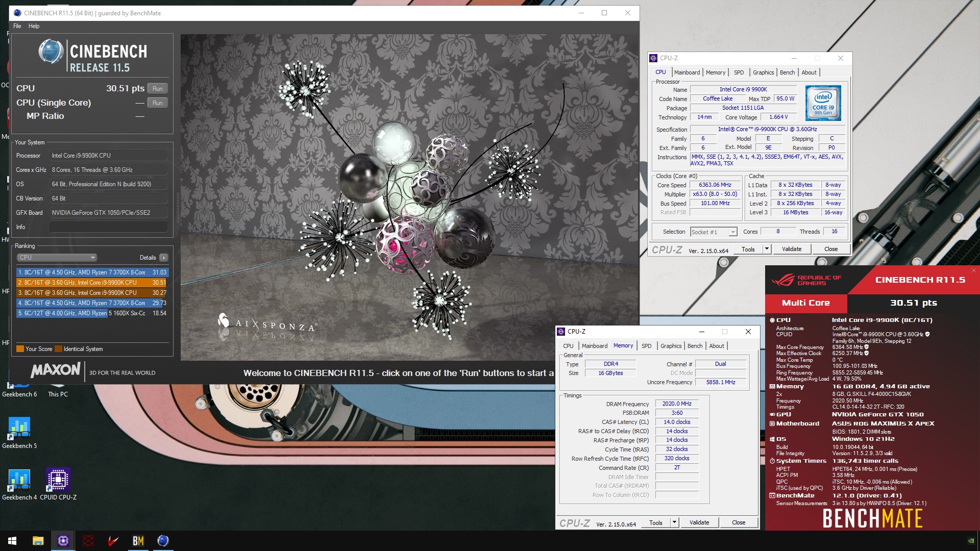Click Close button in lower CPU-Z

[739, 522]
